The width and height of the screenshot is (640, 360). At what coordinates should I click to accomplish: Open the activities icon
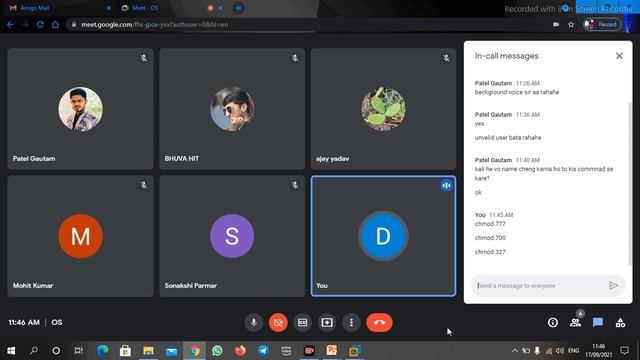[620, 322]
